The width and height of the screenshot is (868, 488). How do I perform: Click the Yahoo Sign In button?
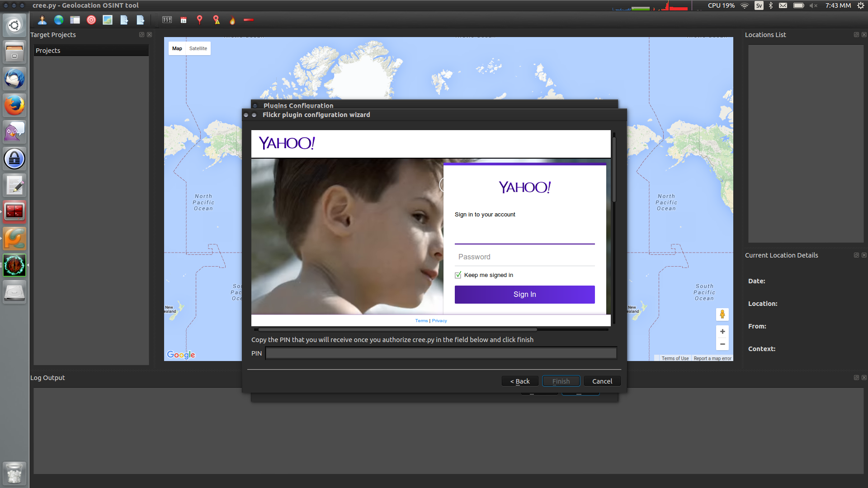coord(524,294)
